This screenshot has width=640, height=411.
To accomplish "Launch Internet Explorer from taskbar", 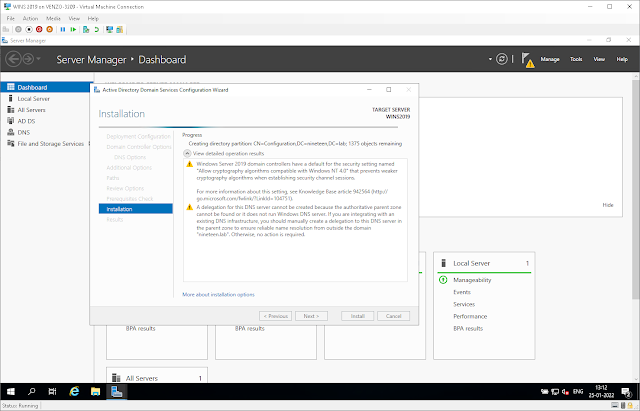I will click(74, 391).
